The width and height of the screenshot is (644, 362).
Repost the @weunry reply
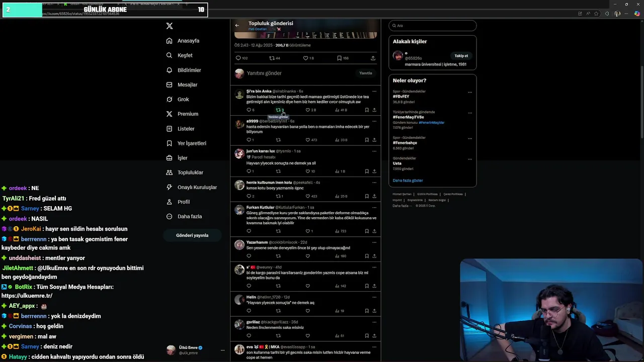(x=278, y=286)
